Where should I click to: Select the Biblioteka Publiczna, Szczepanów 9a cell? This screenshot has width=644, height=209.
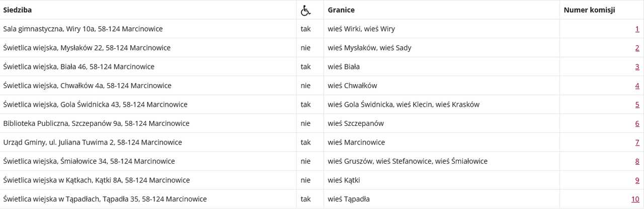click(x=148, y=123)
